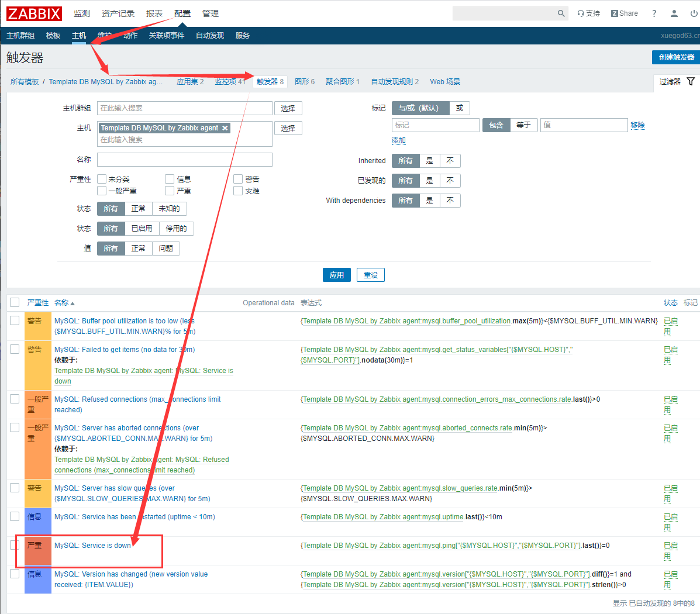Go to 主机群组 submenu
Image resolution: width=700 pixels, height=614 pixels.
pos(20,35)
